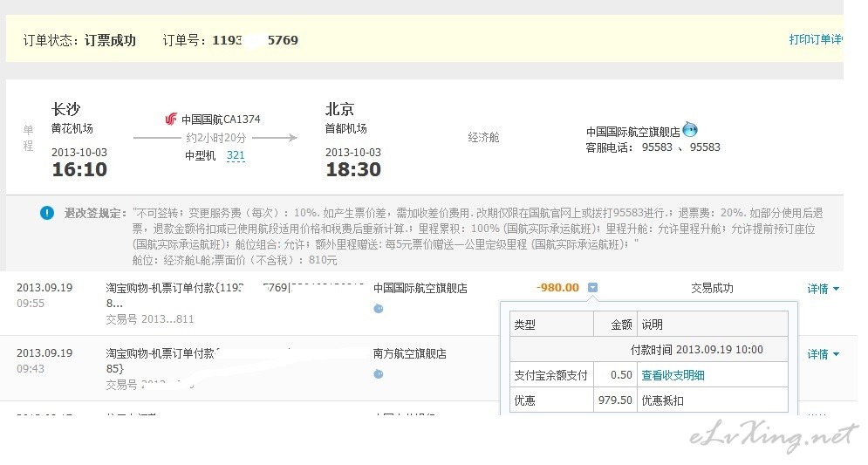Open store name 中国国际航空旗舰店 in flight info
Screen dimensions: 868x465
coord(632,132)
